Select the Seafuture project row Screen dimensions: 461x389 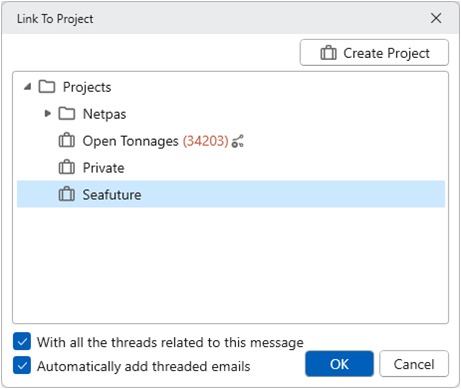tap(231, 194)
